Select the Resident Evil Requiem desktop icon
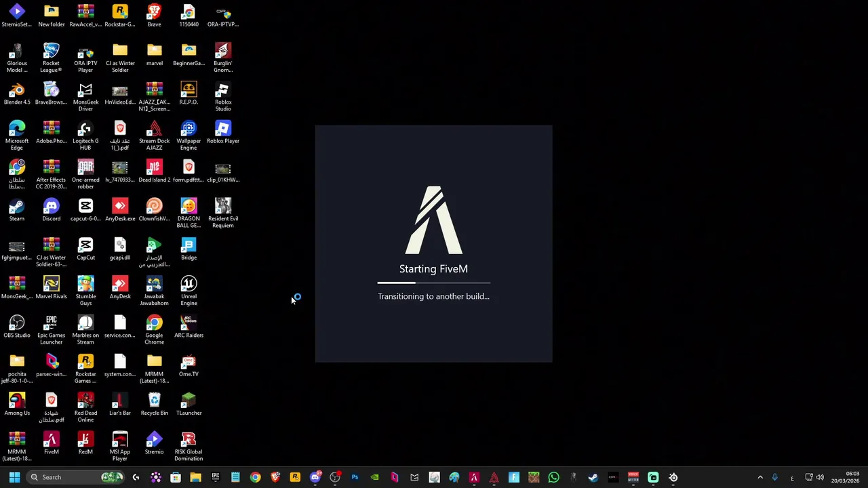Viewport: 868px width, 488px height. pos(223,213)
